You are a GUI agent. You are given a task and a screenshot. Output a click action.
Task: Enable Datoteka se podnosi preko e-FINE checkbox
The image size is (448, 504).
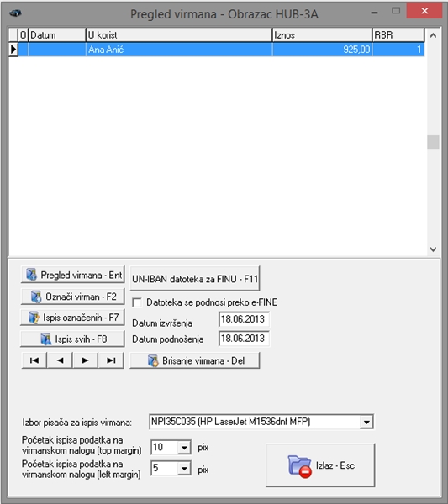[x=137, y=302]
